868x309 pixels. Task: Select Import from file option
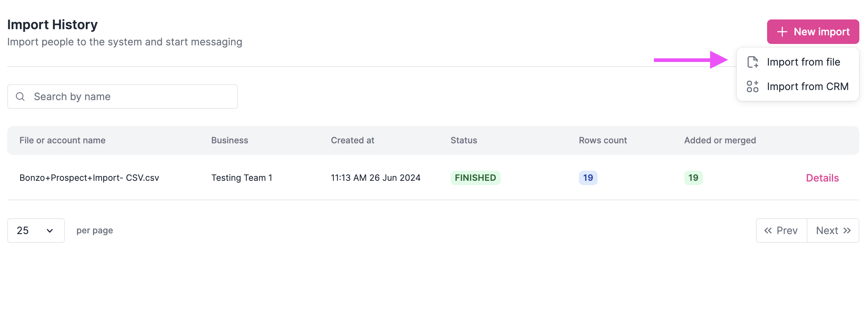[x=803, y=62]
